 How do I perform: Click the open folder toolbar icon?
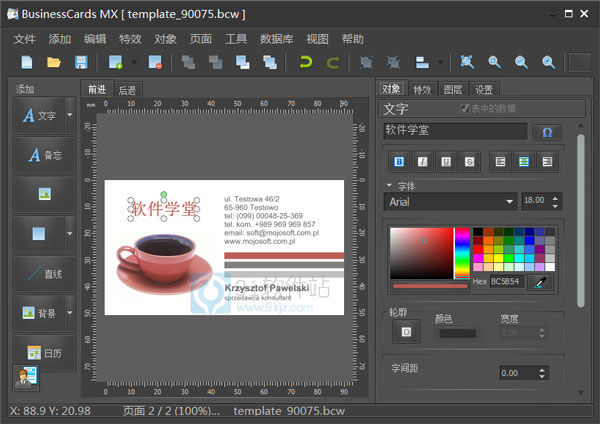pyautogui.click(x=54, y=62)
